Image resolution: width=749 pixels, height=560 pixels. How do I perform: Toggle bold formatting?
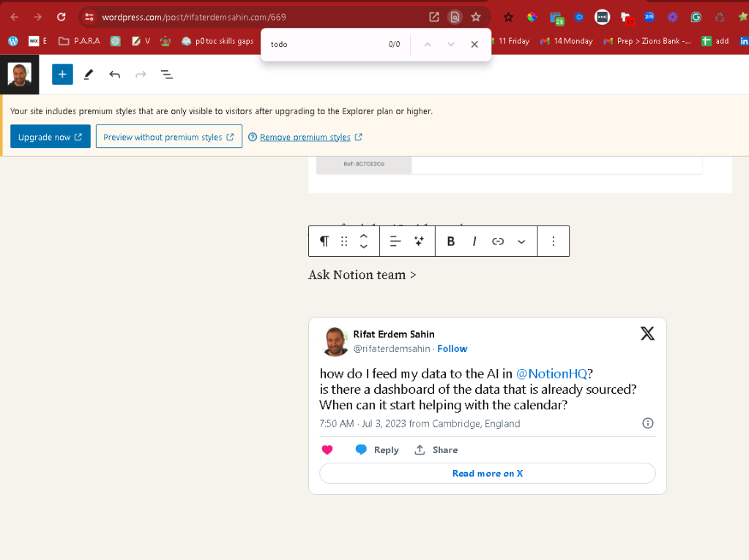coord(450,241)
